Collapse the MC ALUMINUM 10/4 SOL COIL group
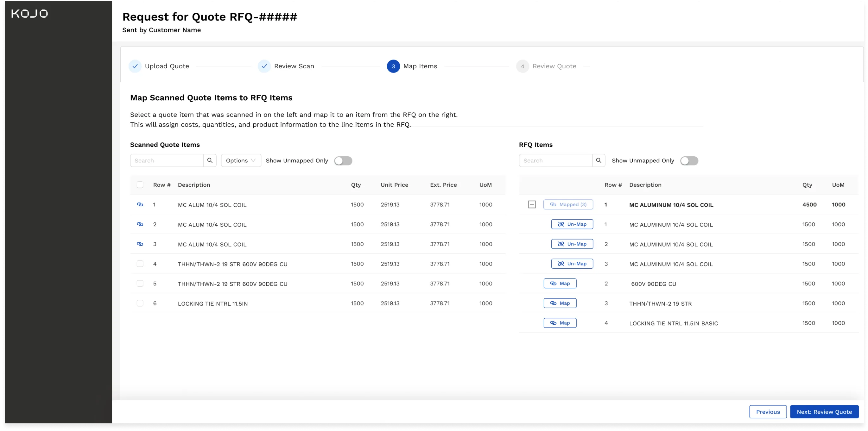The image size is (868, 431). click(532, 205)
